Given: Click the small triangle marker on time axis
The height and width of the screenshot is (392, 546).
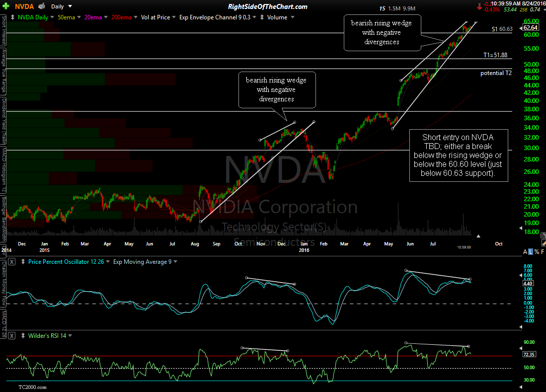Looking at the screenshot, I should coord(478,236).
